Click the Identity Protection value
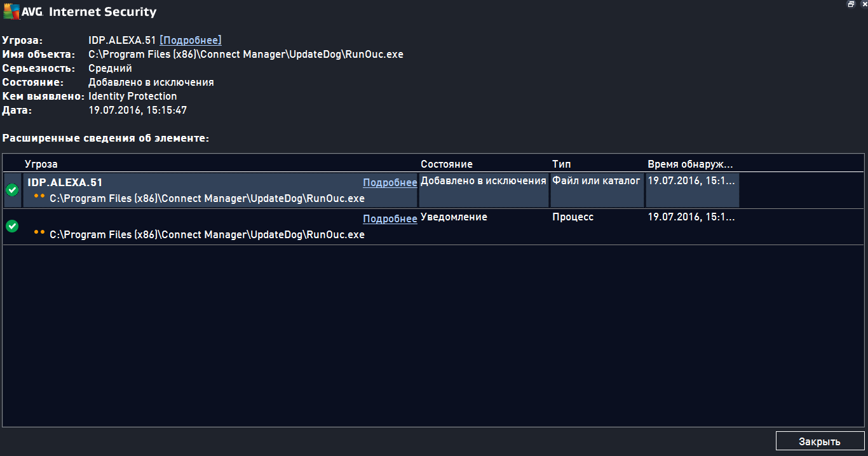This screenshot has height=456, width=868. 133,97
